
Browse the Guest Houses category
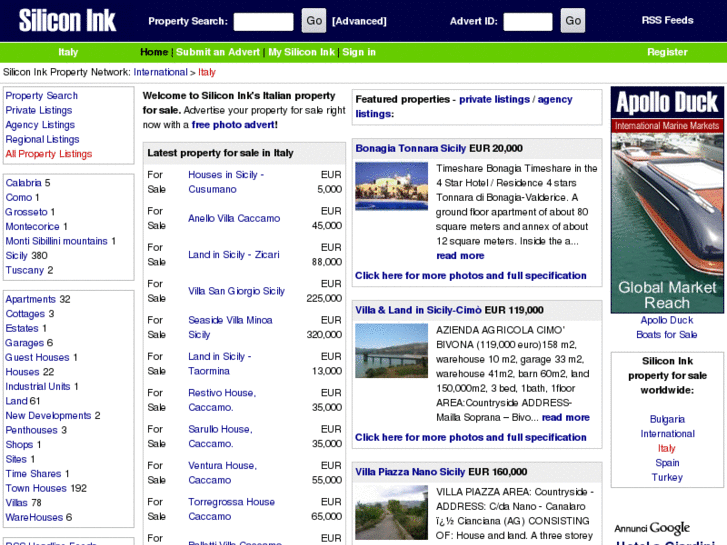pyautogui.click(x=38, y=357)
